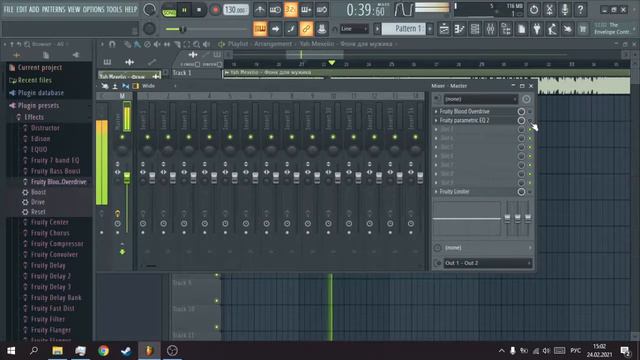Open the Piano roll view icon
Image resolution: width=640 pixels, height=360 pixels.
point(460,29)
